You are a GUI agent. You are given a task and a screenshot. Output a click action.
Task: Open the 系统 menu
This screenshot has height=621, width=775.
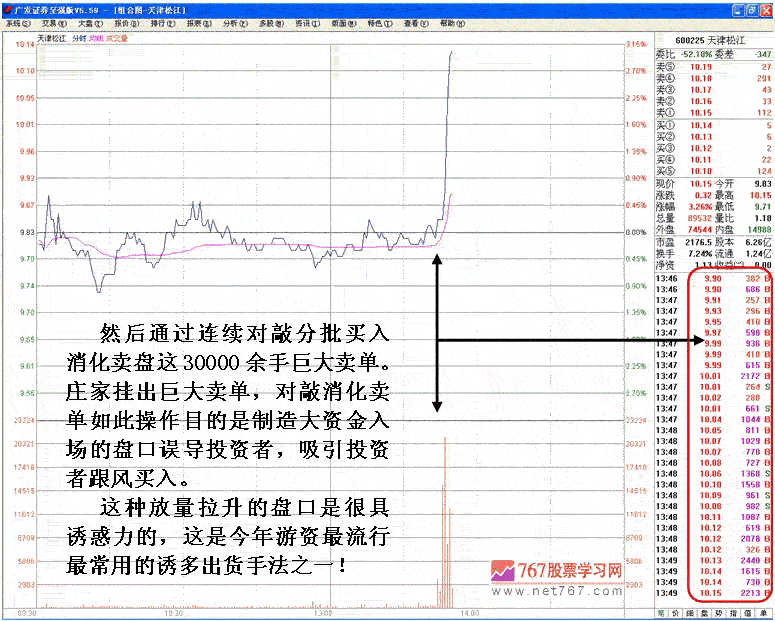15,22
